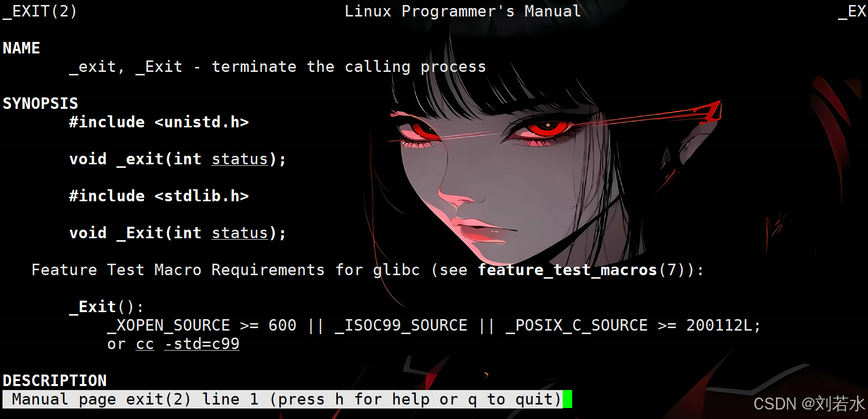868x419 pixels.
Task: Click the underlined '-std=c99' option
Action: (202, 344)
